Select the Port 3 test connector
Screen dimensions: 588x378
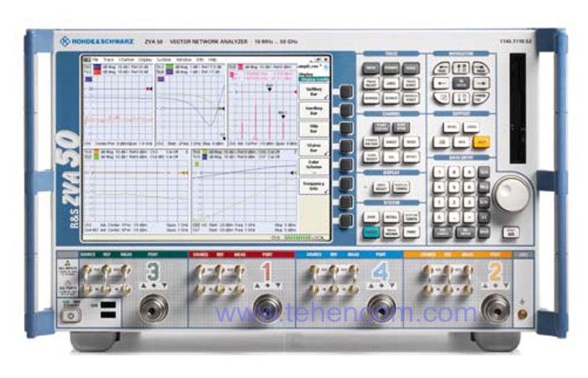coord(154,308)
